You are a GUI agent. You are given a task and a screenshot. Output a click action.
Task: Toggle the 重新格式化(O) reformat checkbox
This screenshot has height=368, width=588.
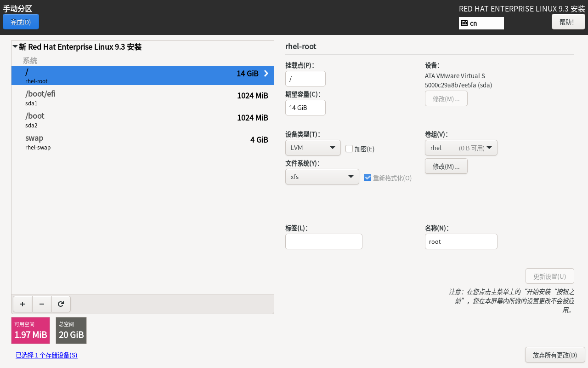tap(367, 178)
